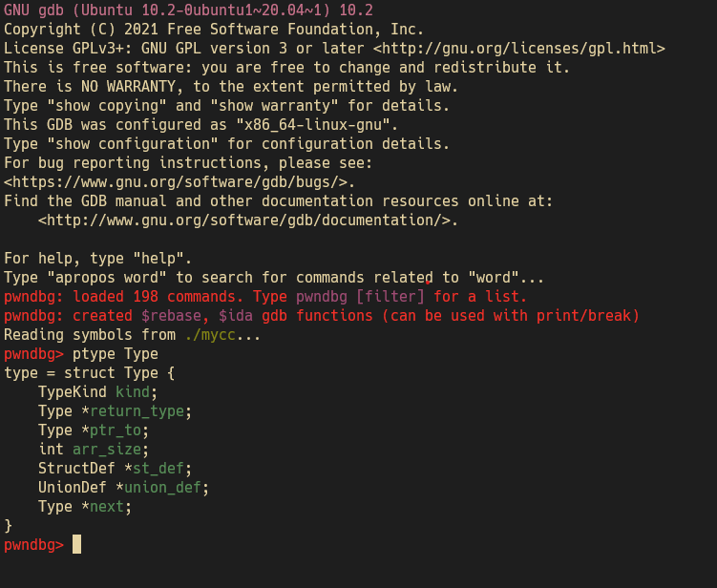Click the StructDef type name

[x=76, y=469]
